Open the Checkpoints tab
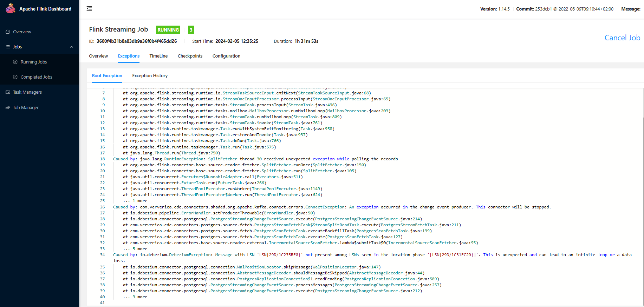 (190, 56)
